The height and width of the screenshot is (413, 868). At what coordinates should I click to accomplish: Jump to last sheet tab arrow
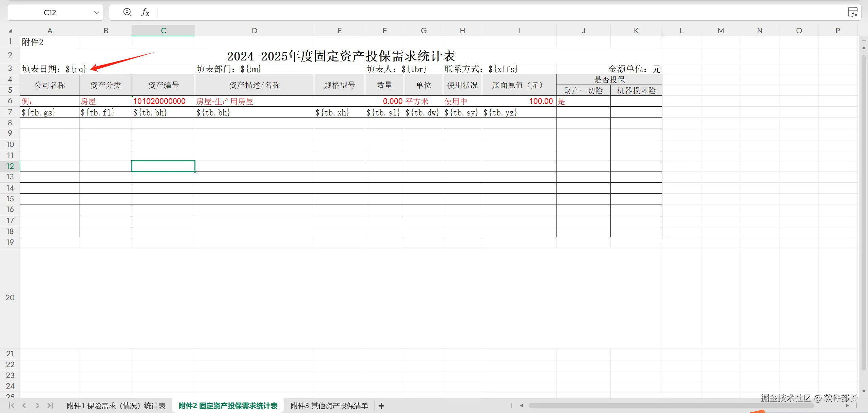point(50,406)
